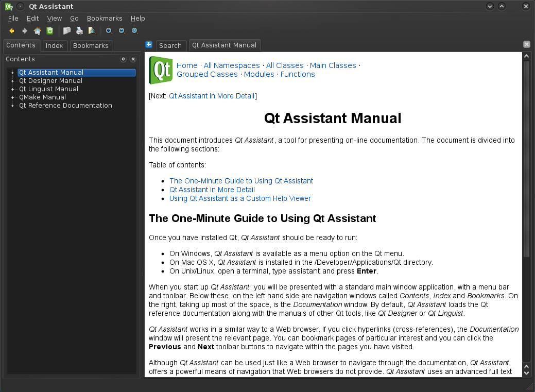This screenshot has height=392, width=535.
Task: Follow the Functions link
Action: click(x=298, y=75)
